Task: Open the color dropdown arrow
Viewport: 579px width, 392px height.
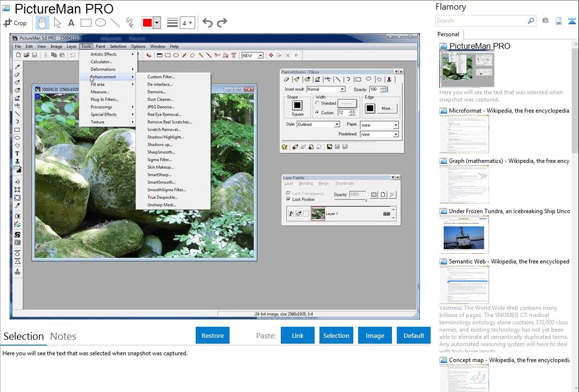Action: tap(157, 23)
